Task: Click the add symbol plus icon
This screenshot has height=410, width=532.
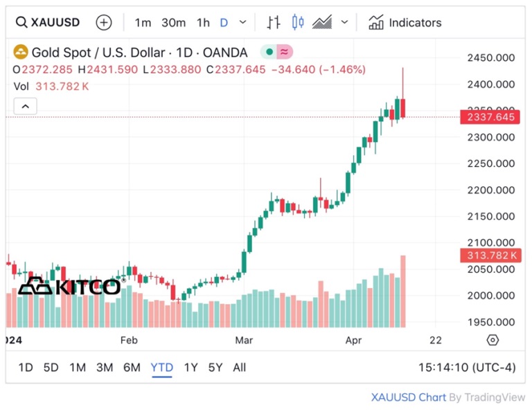Action: (x=103, y=22)
